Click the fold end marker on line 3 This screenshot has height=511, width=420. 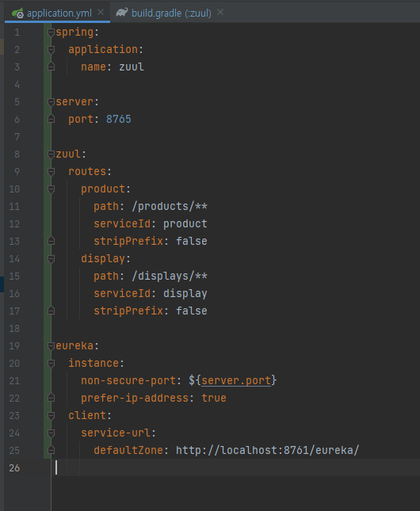(x=51, y=67)
